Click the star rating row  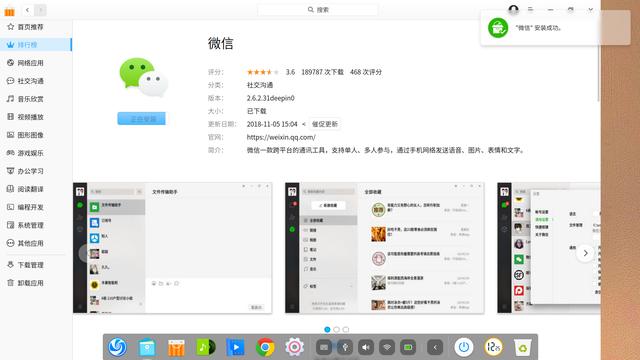(263, 72)
